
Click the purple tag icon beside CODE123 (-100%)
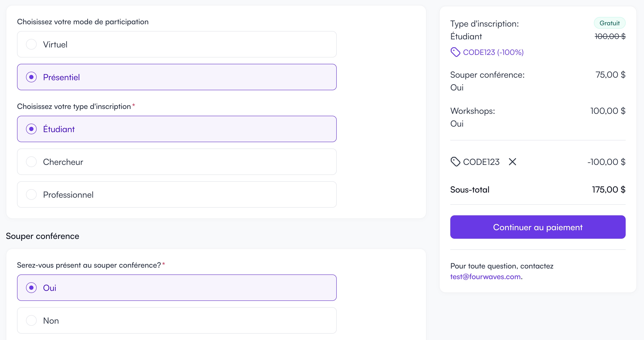pyautogui.click(x=455, y=52)
